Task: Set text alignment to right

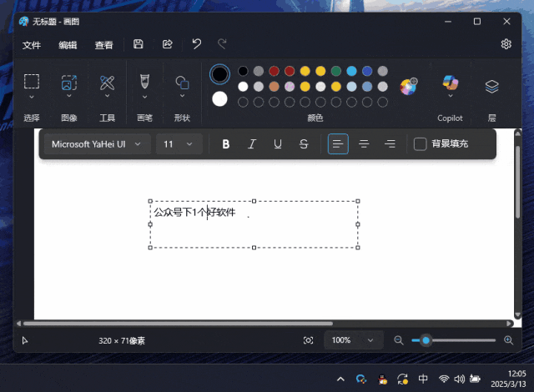Action: [x=390, y=144]
